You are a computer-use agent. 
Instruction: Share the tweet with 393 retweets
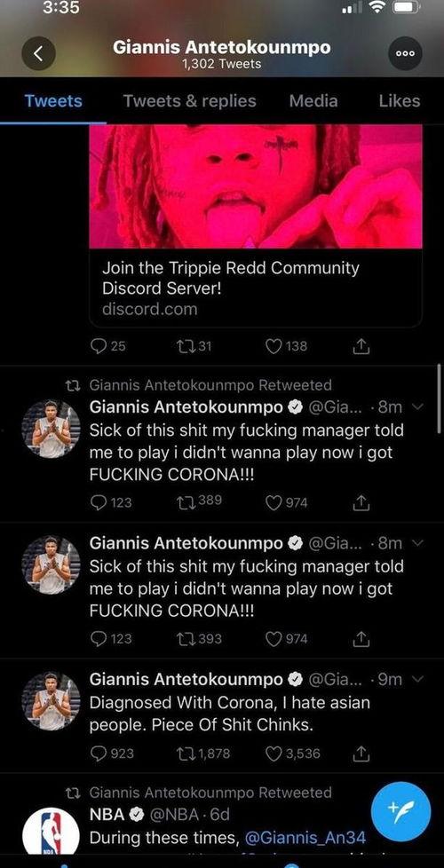(361, 639)
